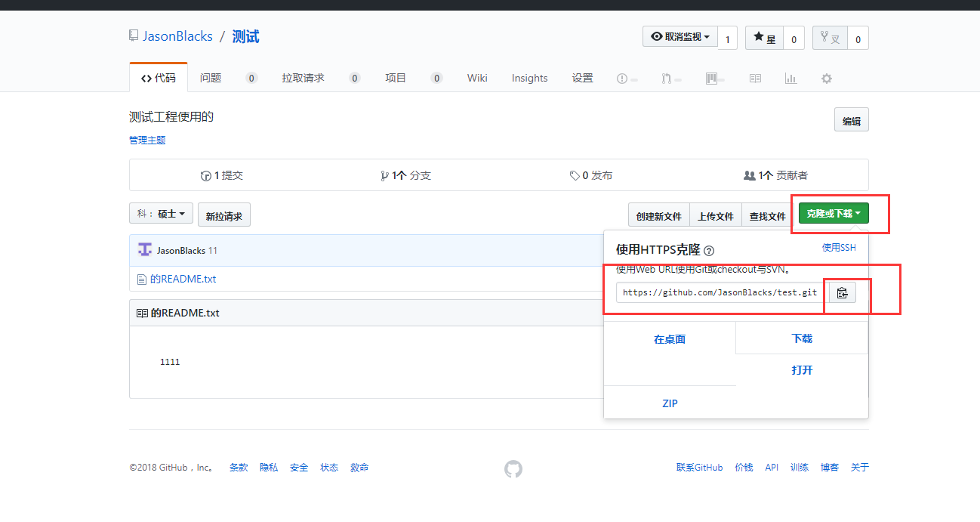Click the 查找文件 button

click(x=768, y=215)
